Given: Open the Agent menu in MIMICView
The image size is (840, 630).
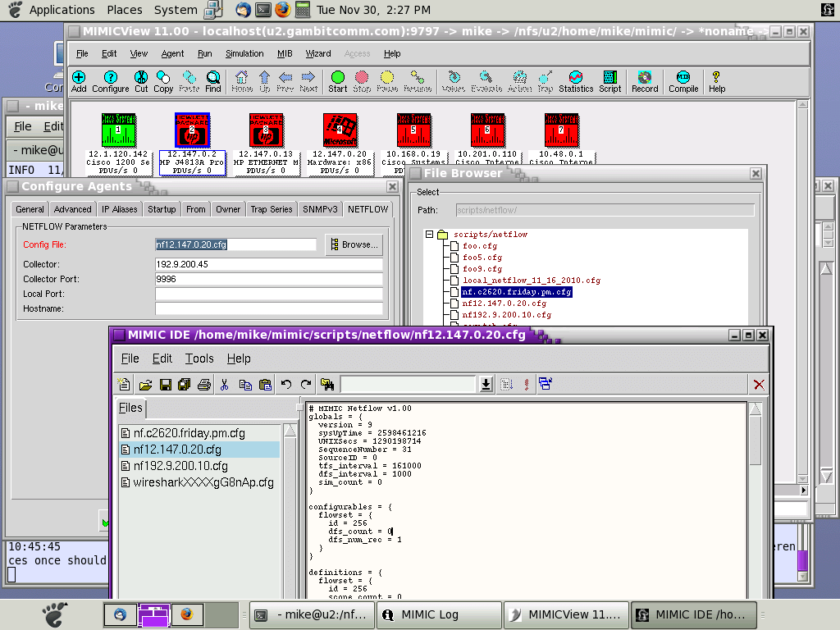Looking at the screenshot, I should (x=172, y=53).
